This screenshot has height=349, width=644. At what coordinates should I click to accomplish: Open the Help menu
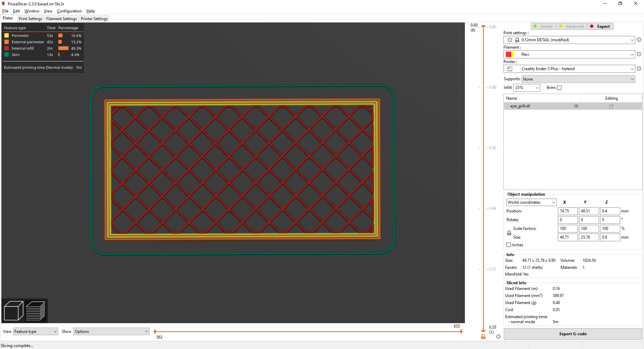click(91, 11)
